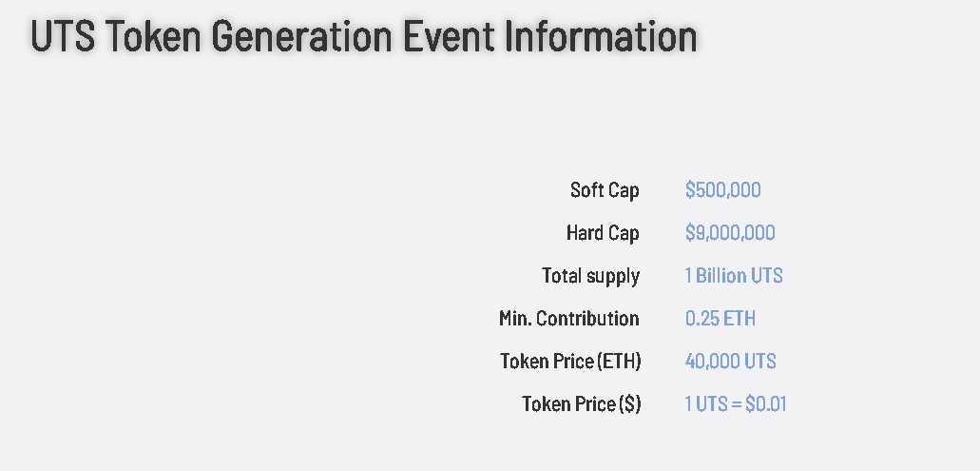Click the Total supply label
Image resolution: width=980 pixels, height=471 pixels.
click(x=590, y=276)
